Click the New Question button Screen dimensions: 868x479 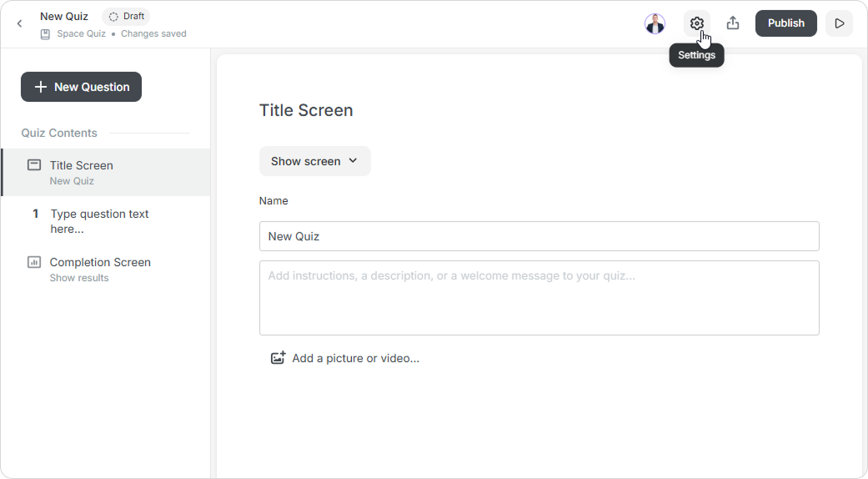(82, 87)
